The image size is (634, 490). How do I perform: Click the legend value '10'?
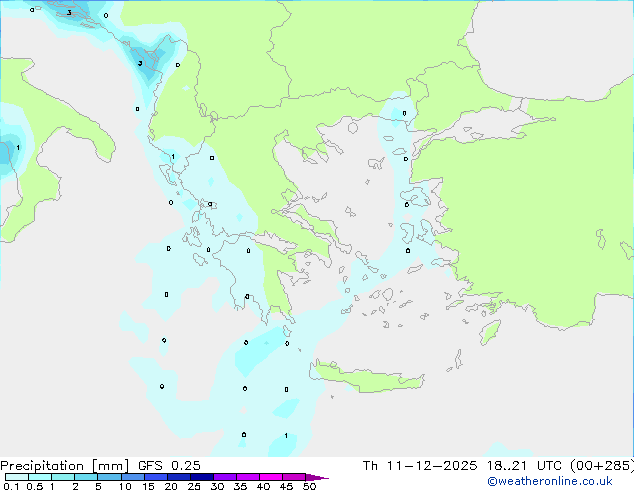click(125, 486)
